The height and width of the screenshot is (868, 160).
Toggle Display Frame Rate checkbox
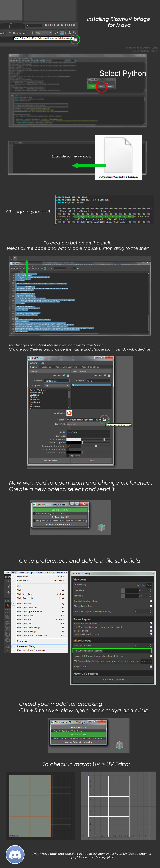(x=151, y=606)
